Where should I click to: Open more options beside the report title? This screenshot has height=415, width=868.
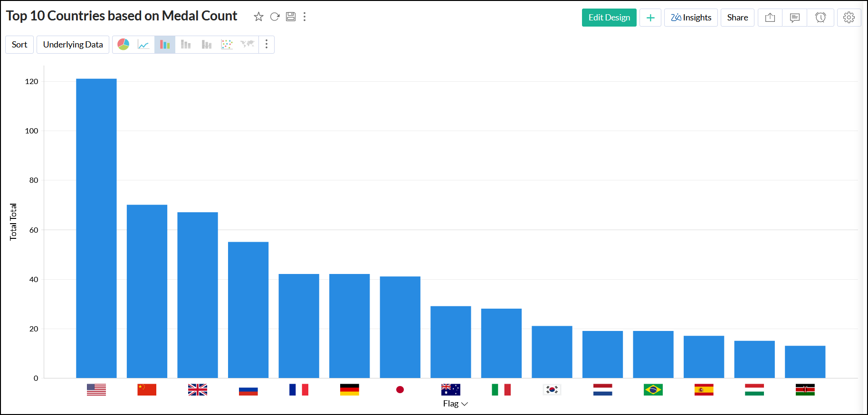click(x=305, y=17)
